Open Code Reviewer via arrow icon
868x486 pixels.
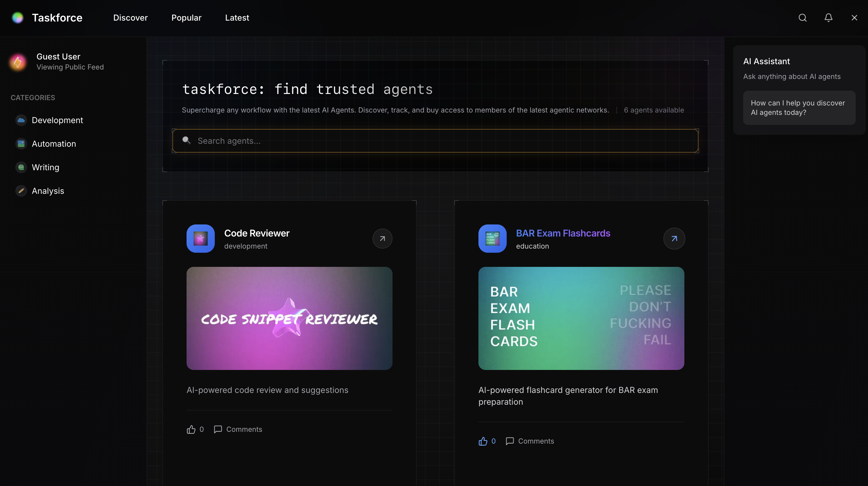382,239
